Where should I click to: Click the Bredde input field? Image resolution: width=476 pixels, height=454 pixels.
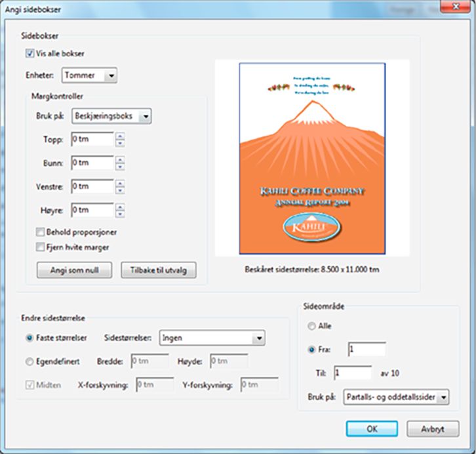(x=149, y=361)
